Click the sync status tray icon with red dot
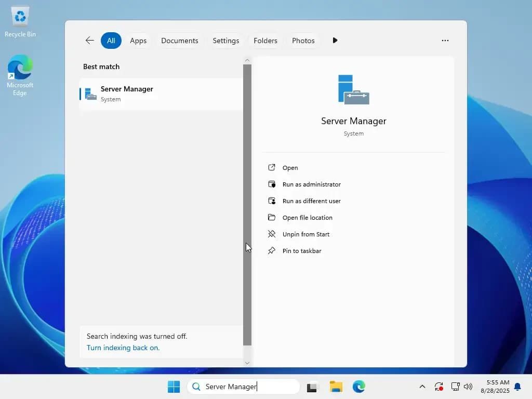 [438, 387]
